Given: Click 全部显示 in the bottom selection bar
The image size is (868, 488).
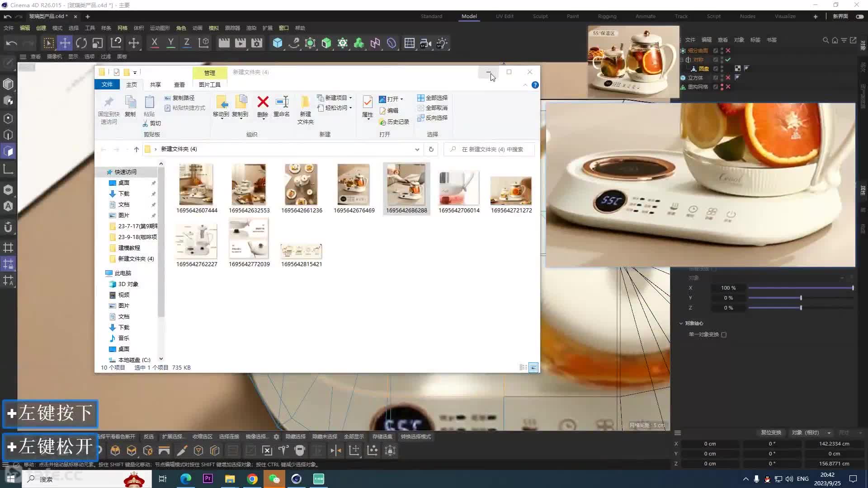Looking at the screenshot, I should point(354,436).
